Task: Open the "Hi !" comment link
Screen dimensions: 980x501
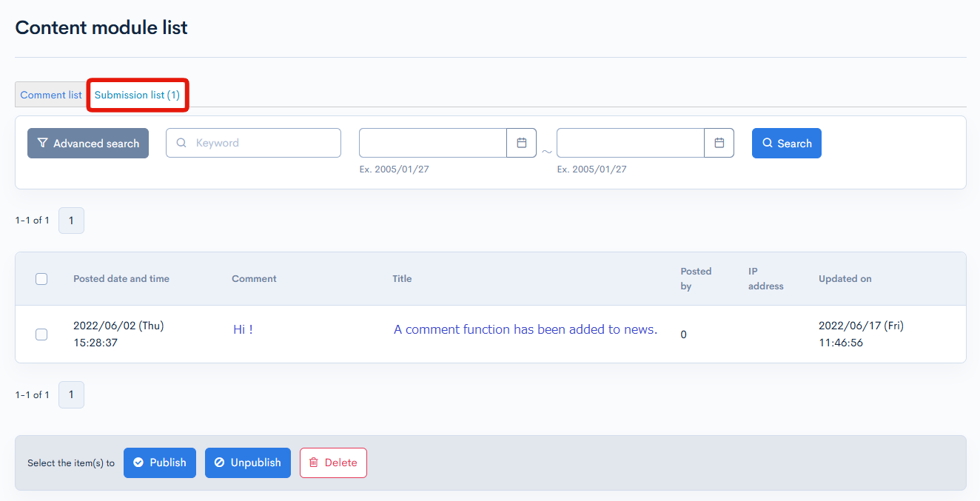Action: click(243, 329)
